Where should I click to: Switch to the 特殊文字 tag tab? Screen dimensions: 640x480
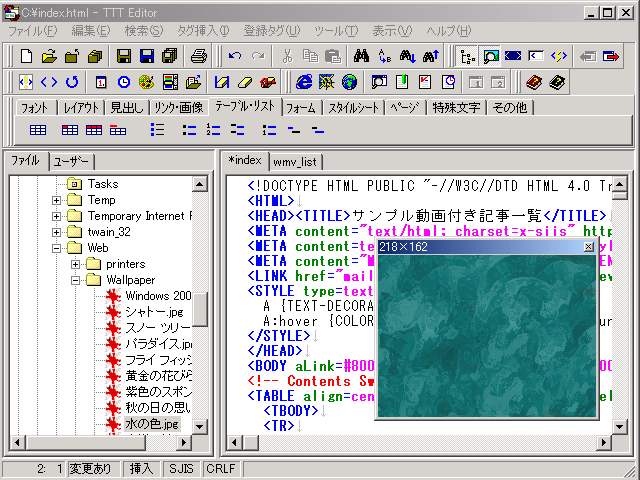click(456, 108)
